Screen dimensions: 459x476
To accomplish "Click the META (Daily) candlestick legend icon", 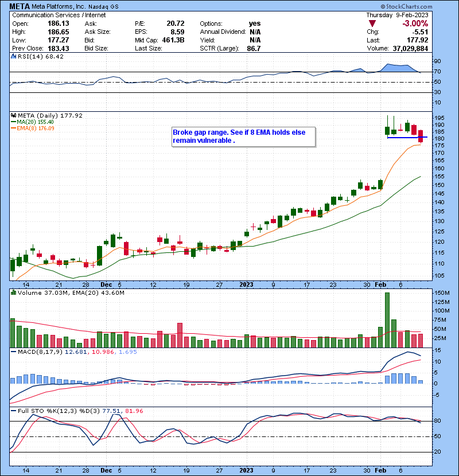I will (x=13, y=115).
